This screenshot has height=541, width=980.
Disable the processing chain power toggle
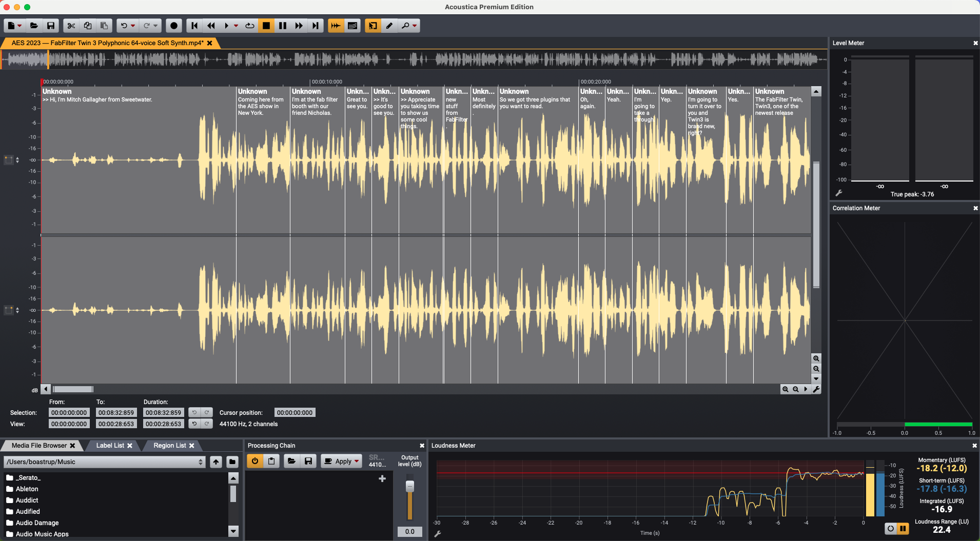255,461
